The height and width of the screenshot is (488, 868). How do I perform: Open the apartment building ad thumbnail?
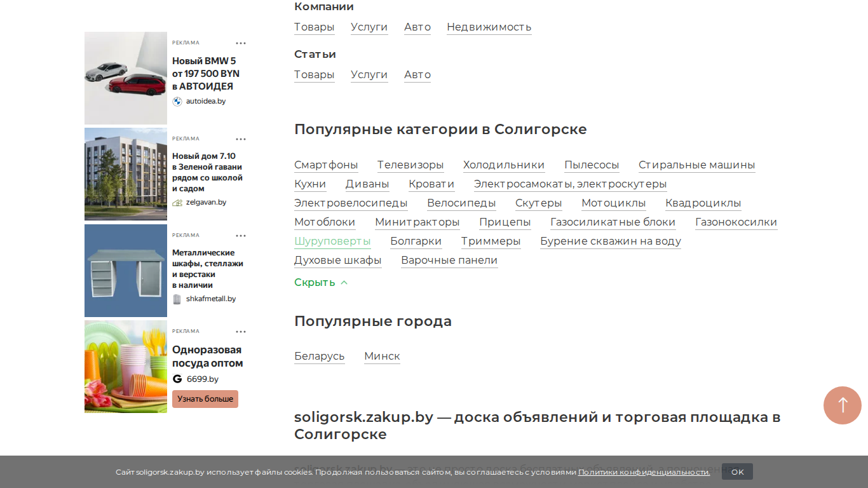click(126, 174)
